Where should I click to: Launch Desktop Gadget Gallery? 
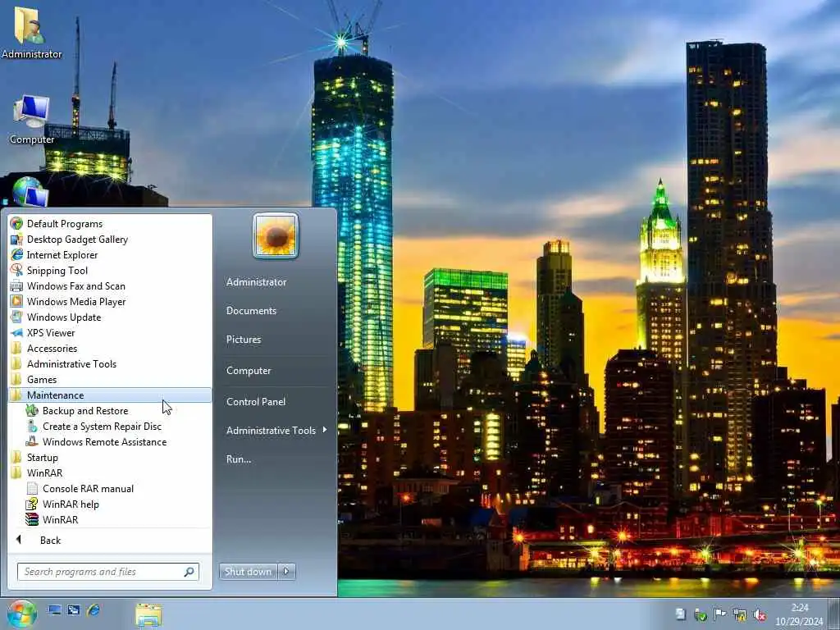pyautogui.click(x=77, y=240)
